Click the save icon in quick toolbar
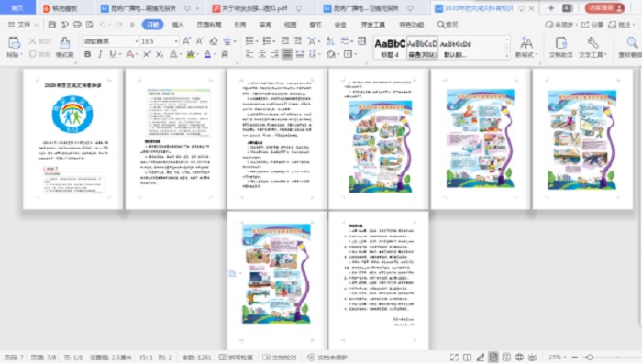The width and height of the screenshot is (642, 364). click(52, 25)
